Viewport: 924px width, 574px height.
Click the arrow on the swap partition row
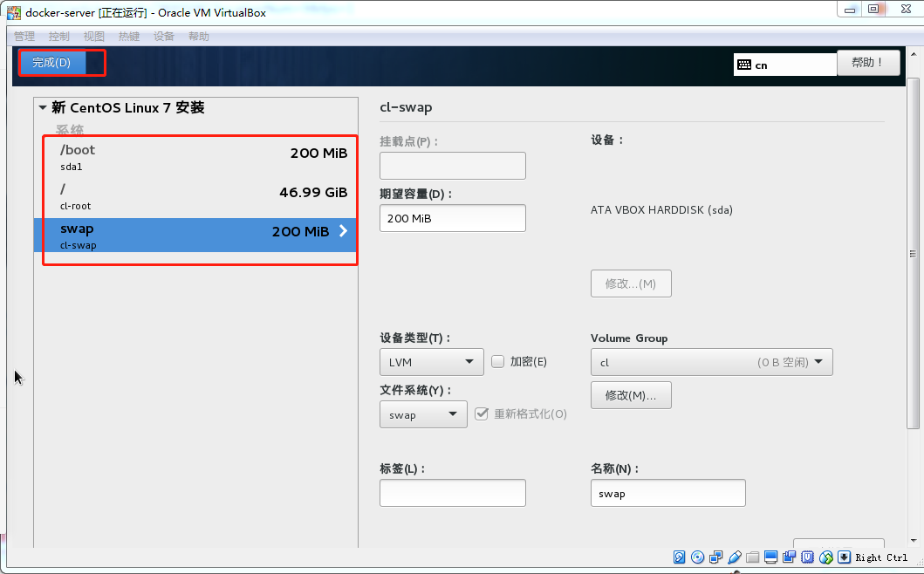[x=343, y=231]
